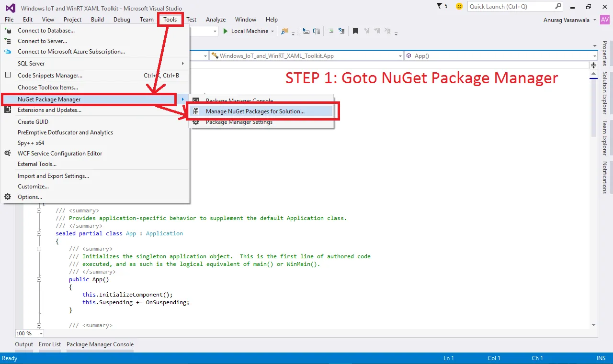Viewport: 613px width, 364px height.
Task: Open the Notifications side tab
Action: (x=605, y=177)
